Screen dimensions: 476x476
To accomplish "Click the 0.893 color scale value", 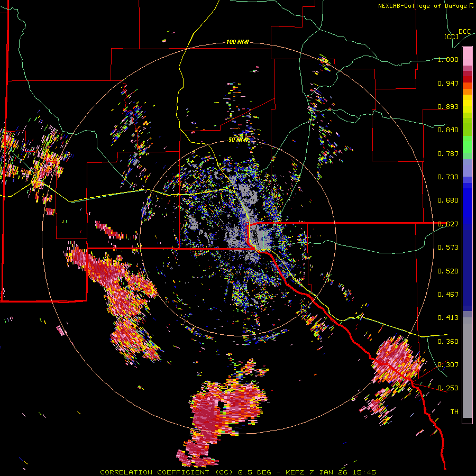I will (448, 106).
